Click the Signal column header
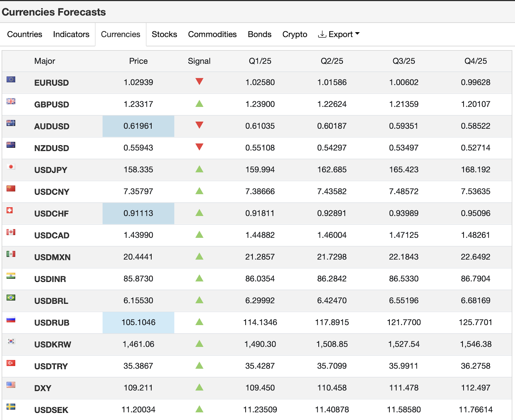The height and width of the screenshot is (420, 515). pos(199,61)
